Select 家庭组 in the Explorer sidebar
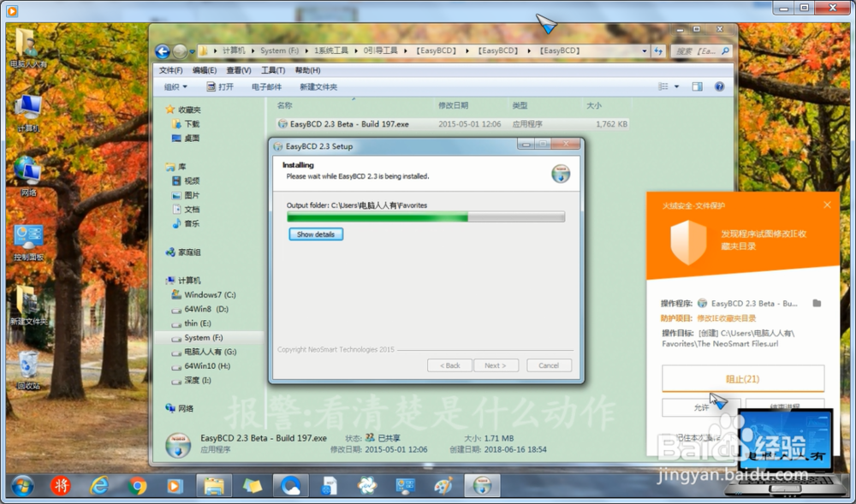856x504 pixels. tap(183, 252)
